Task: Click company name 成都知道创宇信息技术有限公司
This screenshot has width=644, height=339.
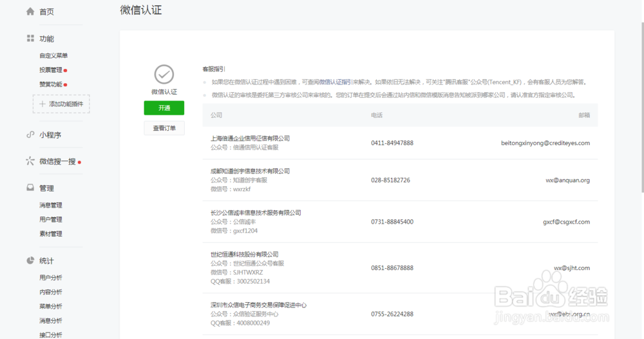Action: pos(250,171)
